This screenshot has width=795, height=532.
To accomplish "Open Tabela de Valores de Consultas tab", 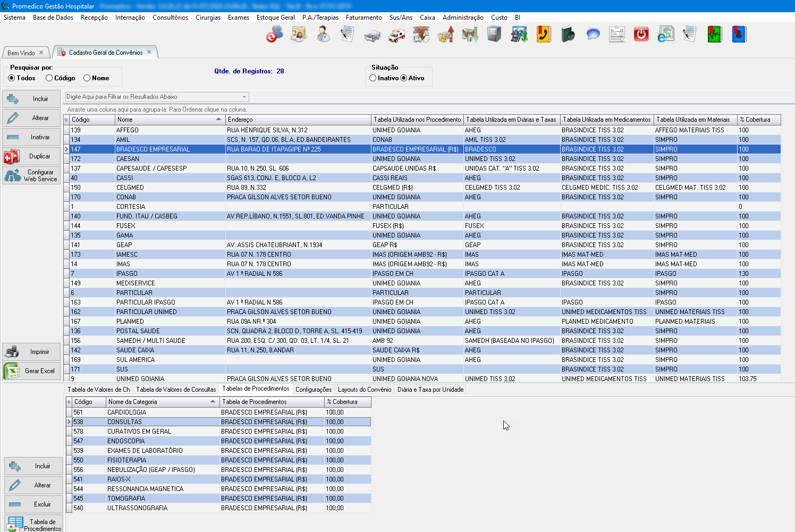I will tap(176, 390).
